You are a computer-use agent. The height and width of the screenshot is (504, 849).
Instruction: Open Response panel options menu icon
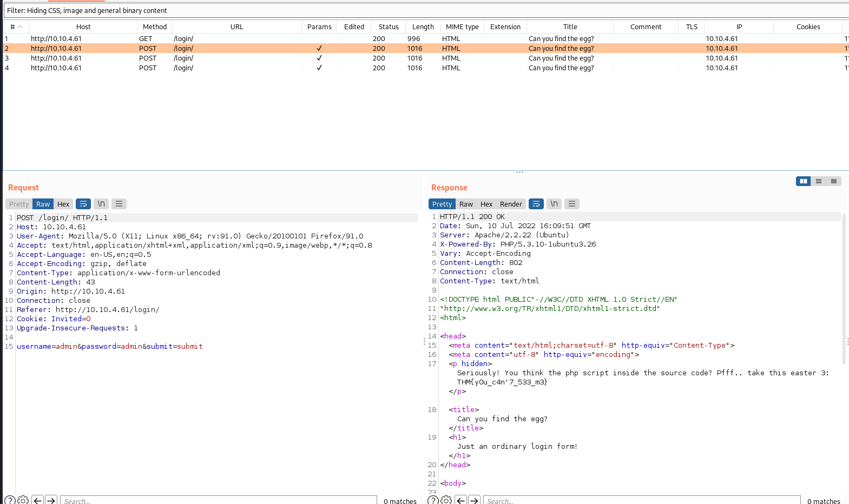click(572, 204)
